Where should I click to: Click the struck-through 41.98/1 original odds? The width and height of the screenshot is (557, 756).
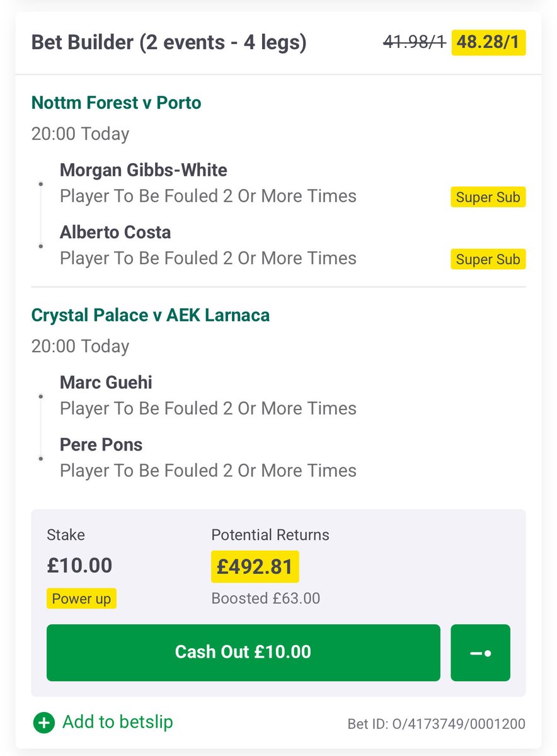(x=414, y=43)
